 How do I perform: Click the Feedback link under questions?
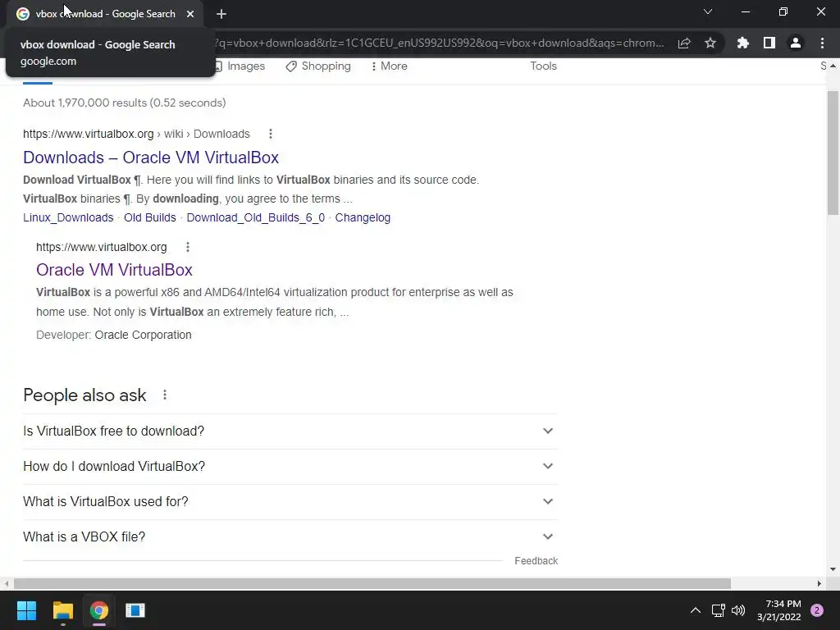click(536, 561)
